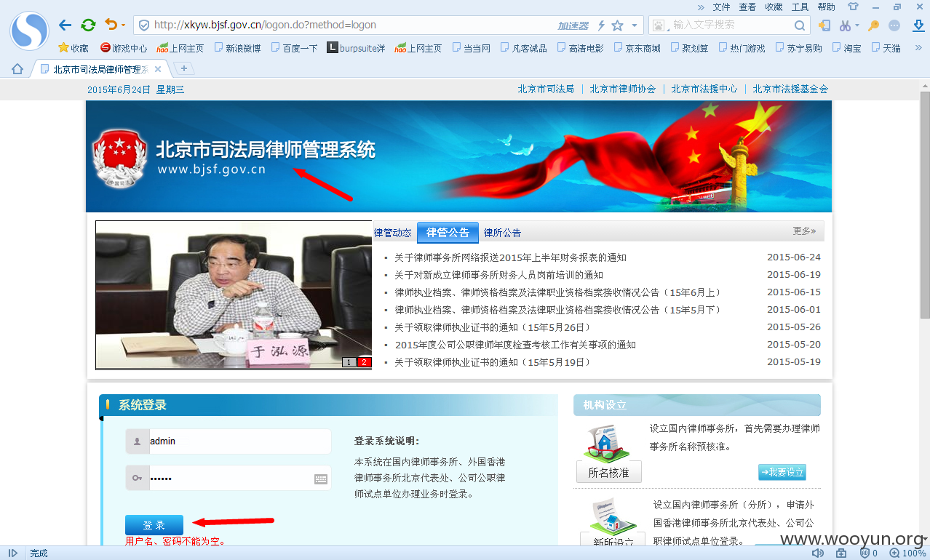
Task: Click the lightning accelerator icon in address bar
Action: pos(601,25)
